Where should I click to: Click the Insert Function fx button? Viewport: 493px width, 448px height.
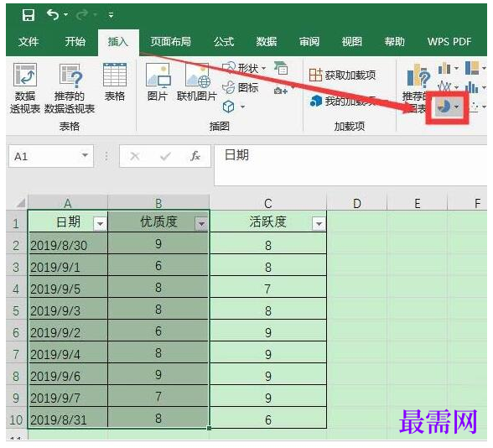[x=195, y=156]
